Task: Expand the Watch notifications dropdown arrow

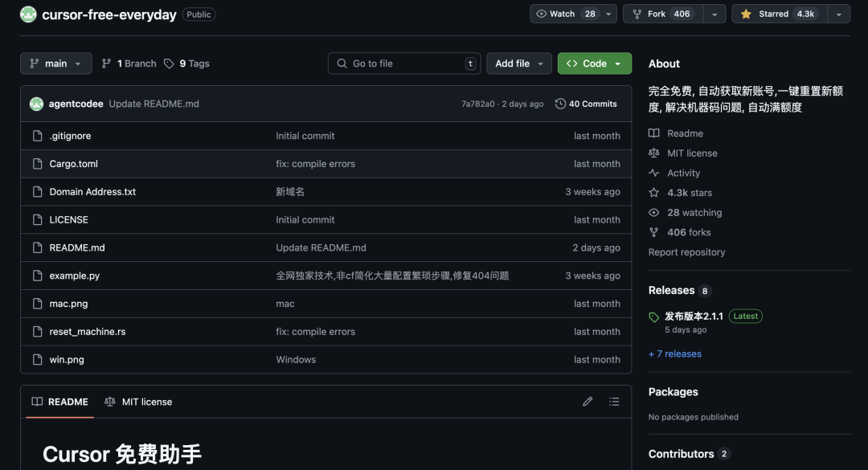Action: click(608, 14)
